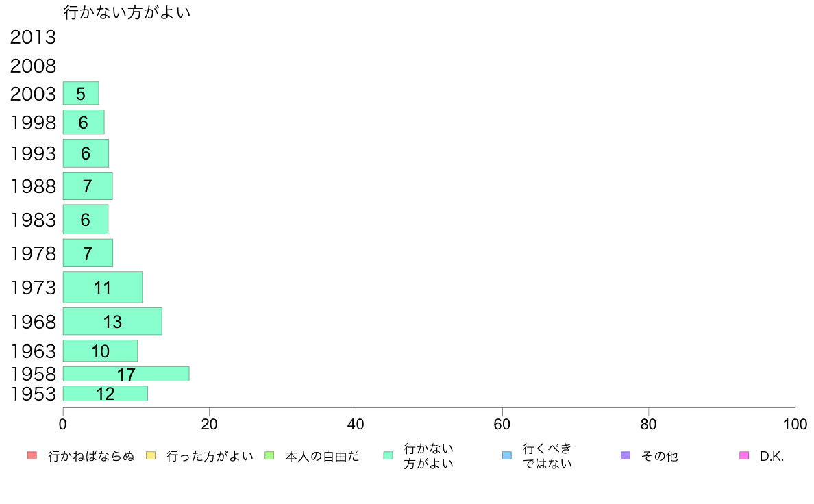The width and height of the screenshot is (814, 504).
Task: Click the blue 行くべきではない legend swatch
Action: (507, 456)
